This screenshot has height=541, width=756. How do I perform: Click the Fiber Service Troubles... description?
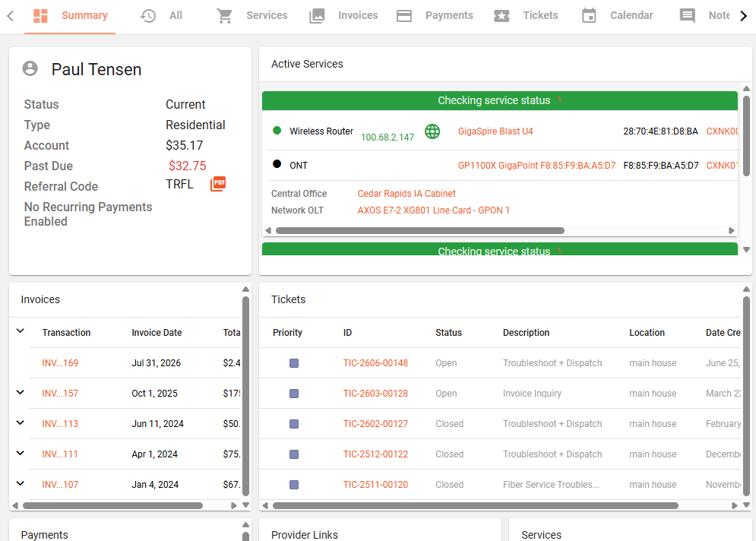551,485
